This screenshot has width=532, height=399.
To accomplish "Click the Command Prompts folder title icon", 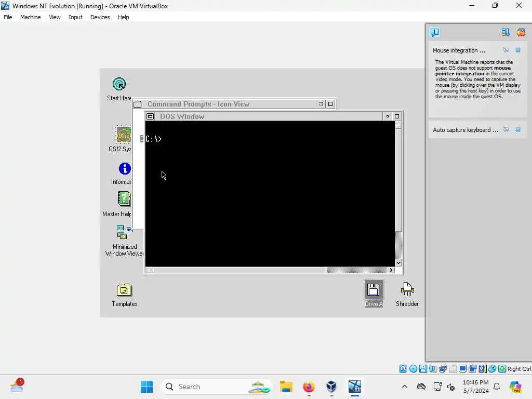I will (137, 104).
